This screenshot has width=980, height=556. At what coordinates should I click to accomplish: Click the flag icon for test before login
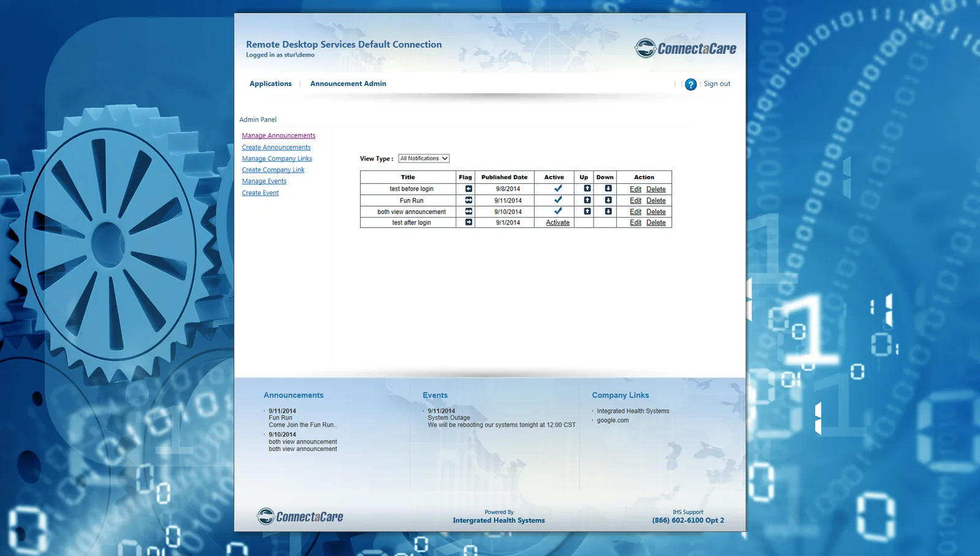tap(469, 189)
